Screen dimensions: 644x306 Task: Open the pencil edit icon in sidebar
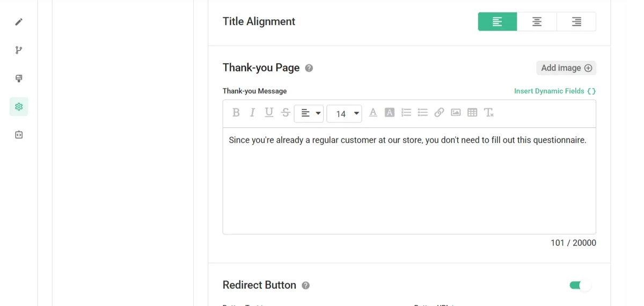[19, 22]
